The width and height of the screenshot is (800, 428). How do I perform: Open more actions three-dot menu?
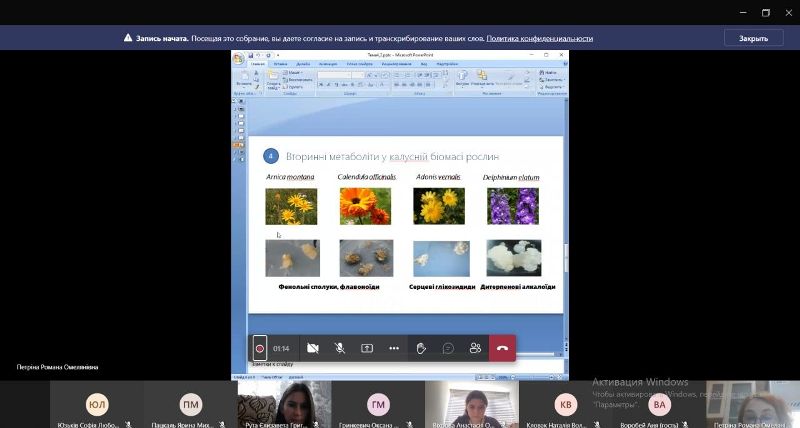click(394, 348)
